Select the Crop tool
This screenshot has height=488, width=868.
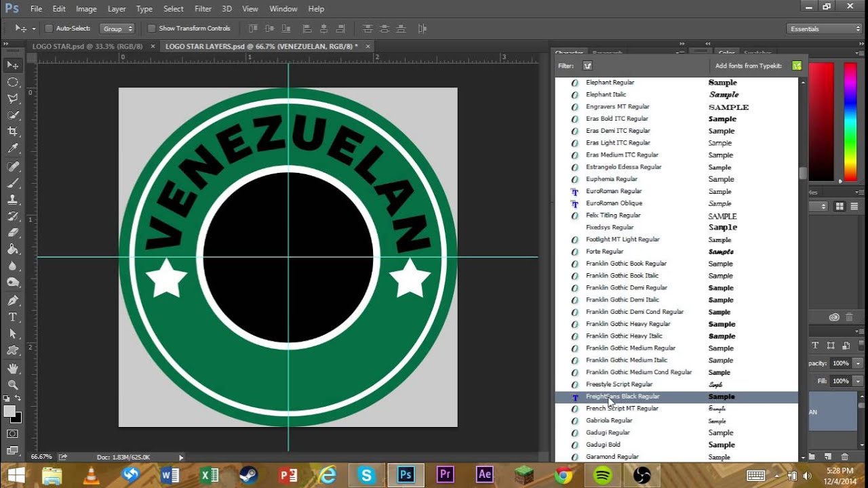13,132
